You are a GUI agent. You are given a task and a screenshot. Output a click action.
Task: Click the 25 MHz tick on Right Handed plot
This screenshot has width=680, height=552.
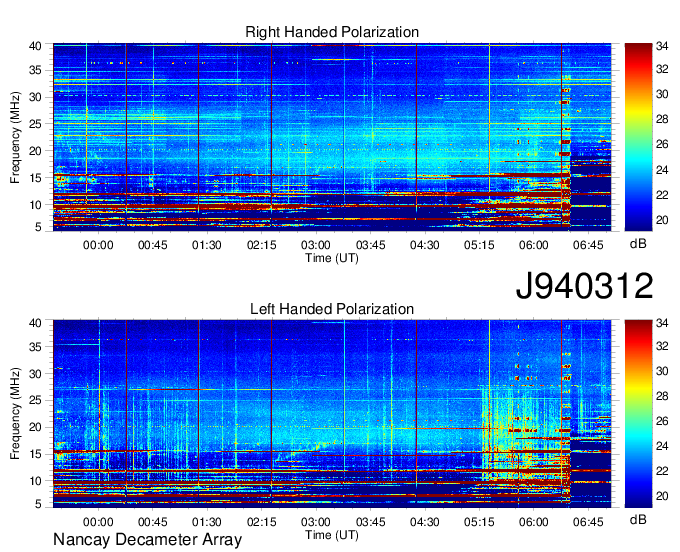pyautogui.click(x=35, y=124)
